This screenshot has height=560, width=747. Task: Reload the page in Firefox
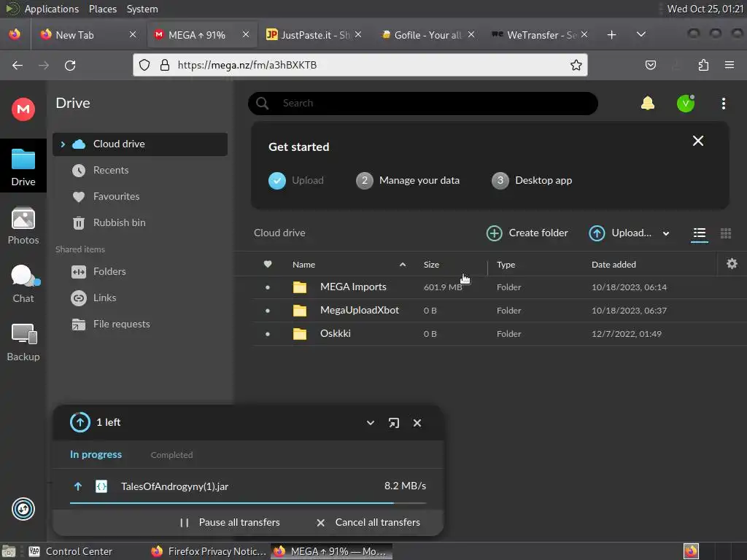(x=70, y=65)
